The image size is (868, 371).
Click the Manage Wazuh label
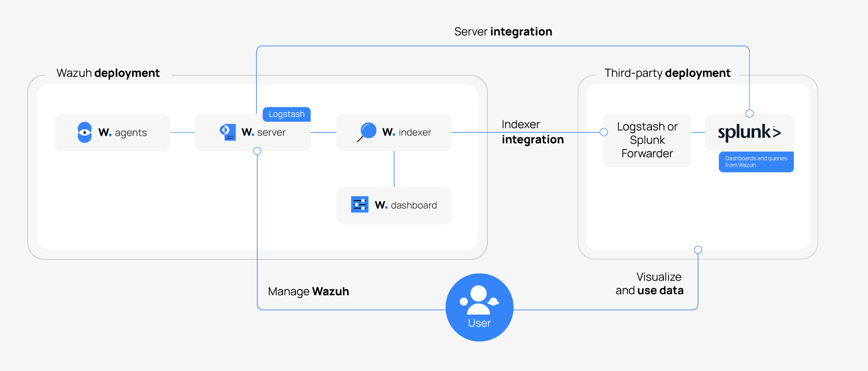click(308, 292)
